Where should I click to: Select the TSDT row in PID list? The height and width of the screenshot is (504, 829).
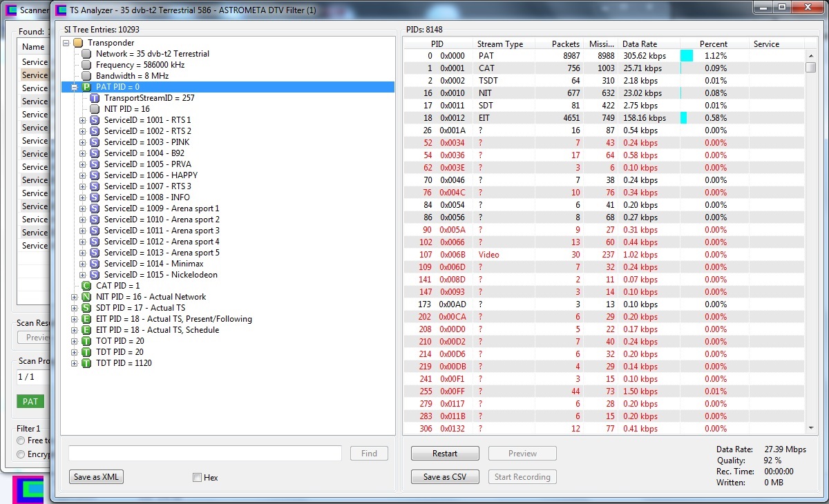click(x=604, y=81)
